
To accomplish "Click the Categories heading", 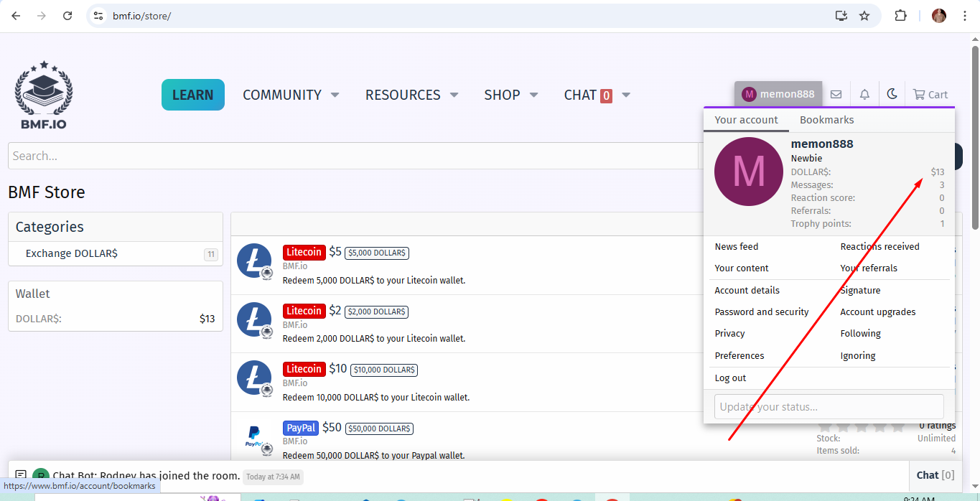I will click(x=50, y=227).
